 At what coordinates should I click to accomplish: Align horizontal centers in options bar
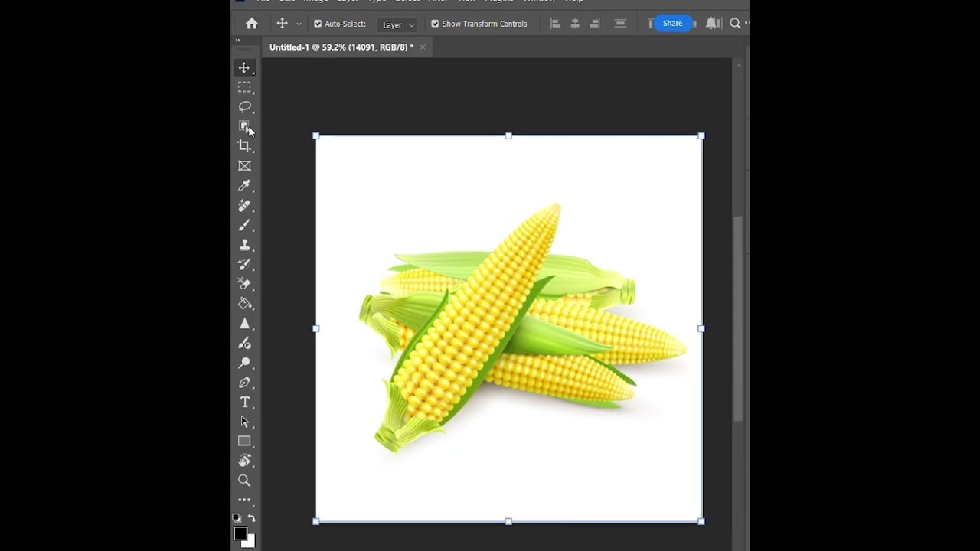[575, 24]
